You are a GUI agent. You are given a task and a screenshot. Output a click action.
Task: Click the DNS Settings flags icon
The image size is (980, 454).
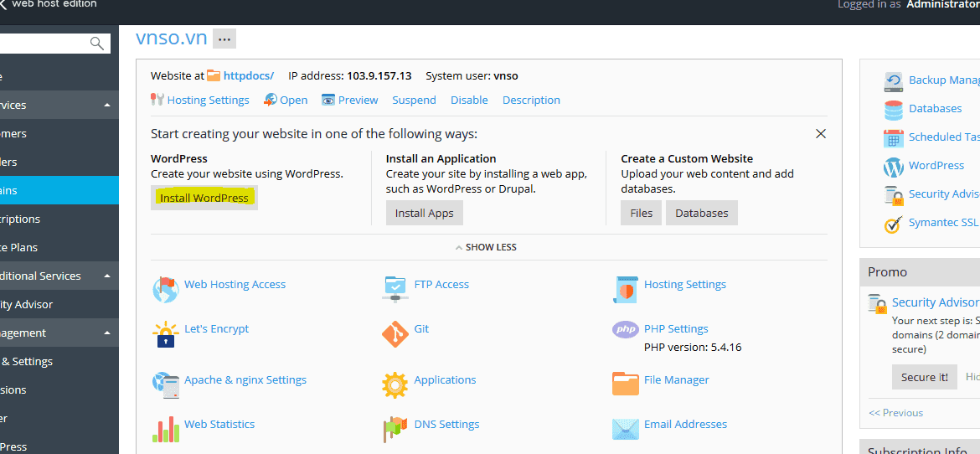[395, 429]
